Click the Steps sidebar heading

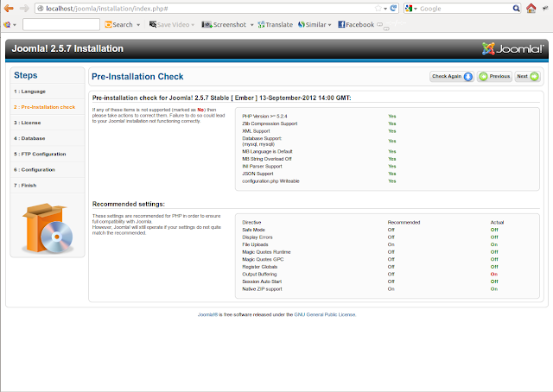pyautogui.click(x=25, y=75)
